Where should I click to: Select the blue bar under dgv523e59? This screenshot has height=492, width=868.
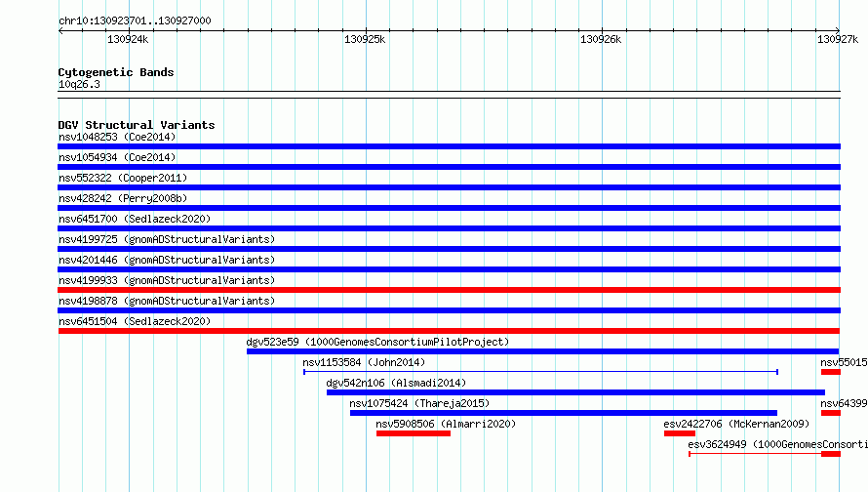pyautogui.click(x=542, y=351)
